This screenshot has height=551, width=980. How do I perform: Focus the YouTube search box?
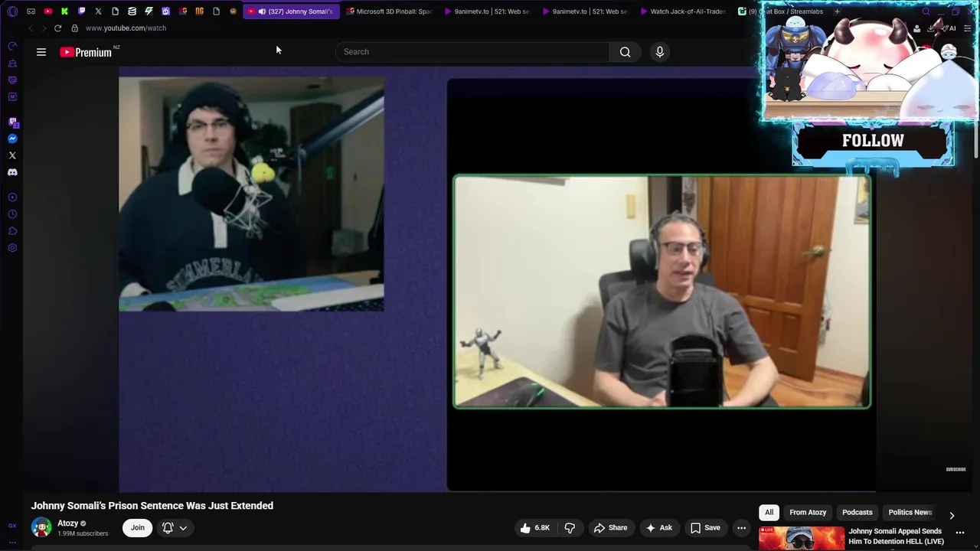coord(472,52)
